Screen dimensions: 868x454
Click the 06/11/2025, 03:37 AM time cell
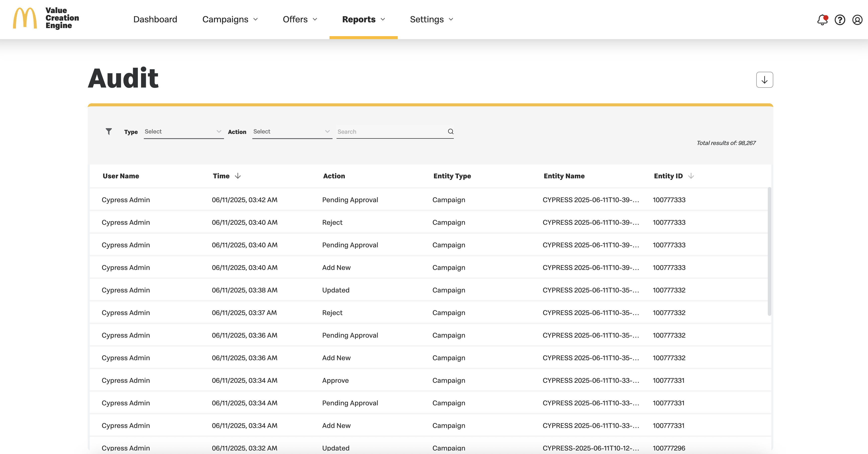tap(244, 313)
